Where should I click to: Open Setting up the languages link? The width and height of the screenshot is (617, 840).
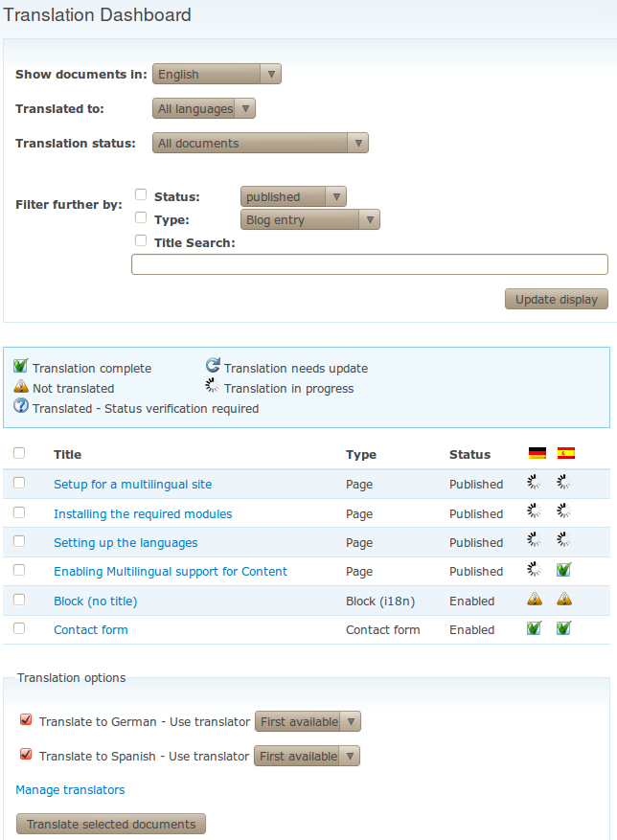126,543
